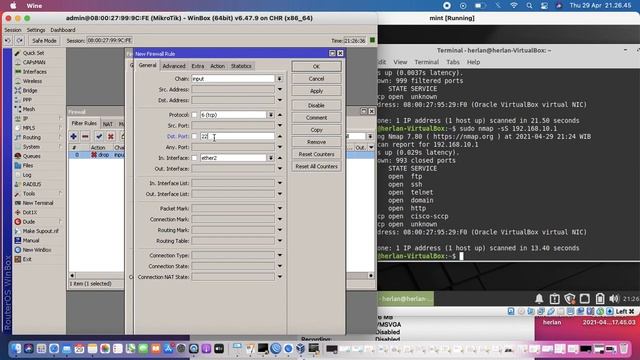Open Settings menu in WinBox
This screenshot has width=640, height=360.
point(36,30)
